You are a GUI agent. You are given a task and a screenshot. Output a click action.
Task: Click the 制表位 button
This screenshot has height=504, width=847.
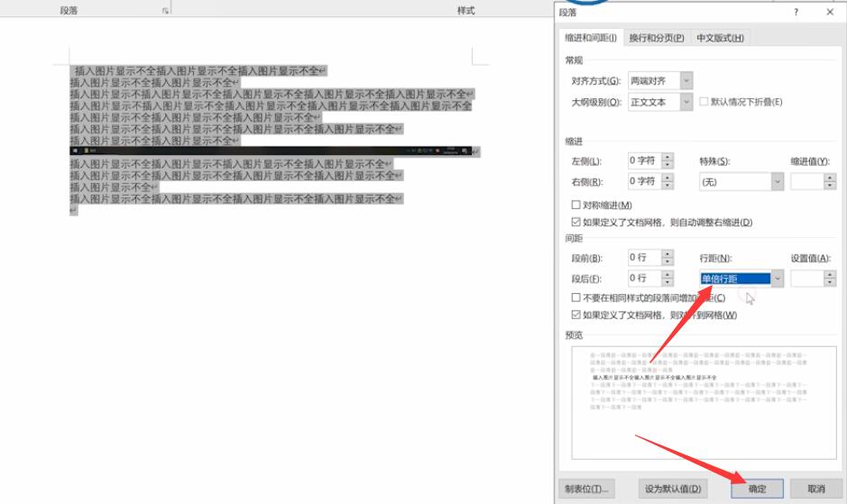pos(586,489)
